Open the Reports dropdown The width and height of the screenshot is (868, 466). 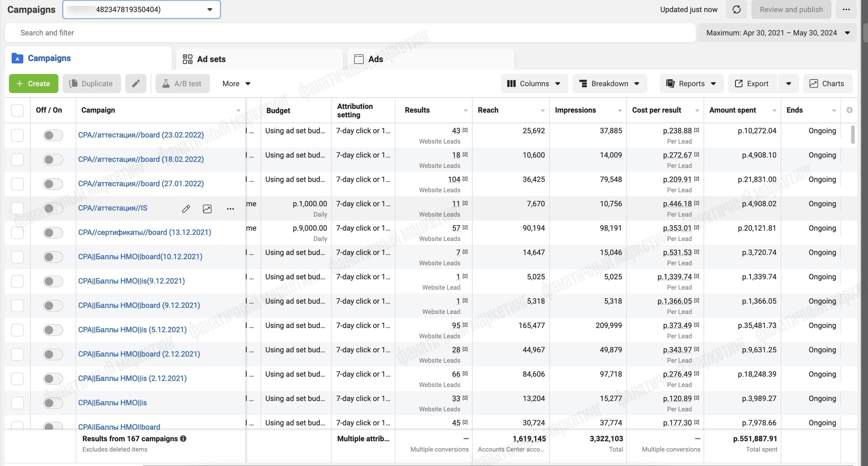[x=692, y=83]
